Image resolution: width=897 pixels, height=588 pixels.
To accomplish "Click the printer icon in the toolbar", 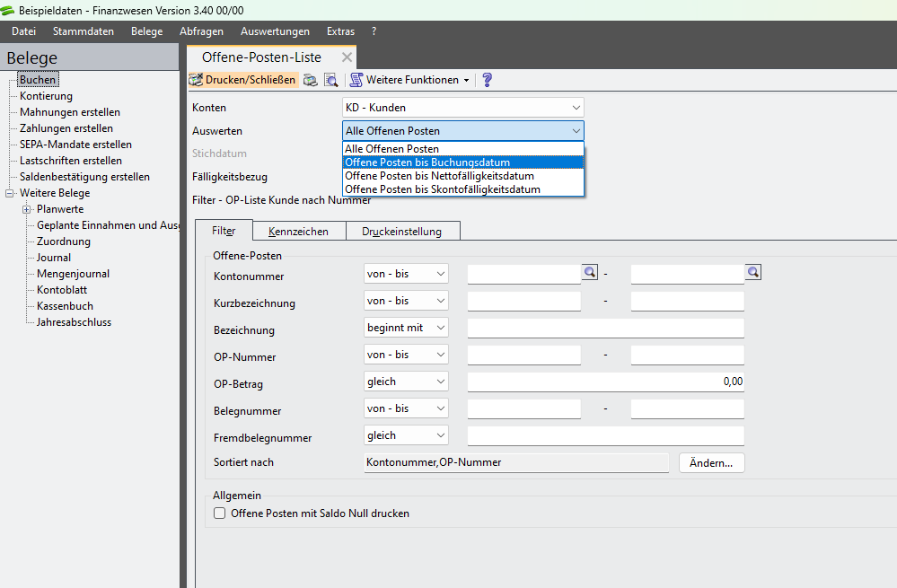I will (x=310, y=80).
